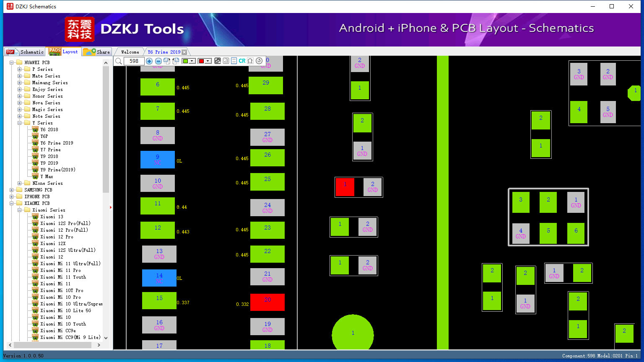Click the board icon beside Y Max
The width and height of the screenshot is (644, 362).
tap(35, 176)
